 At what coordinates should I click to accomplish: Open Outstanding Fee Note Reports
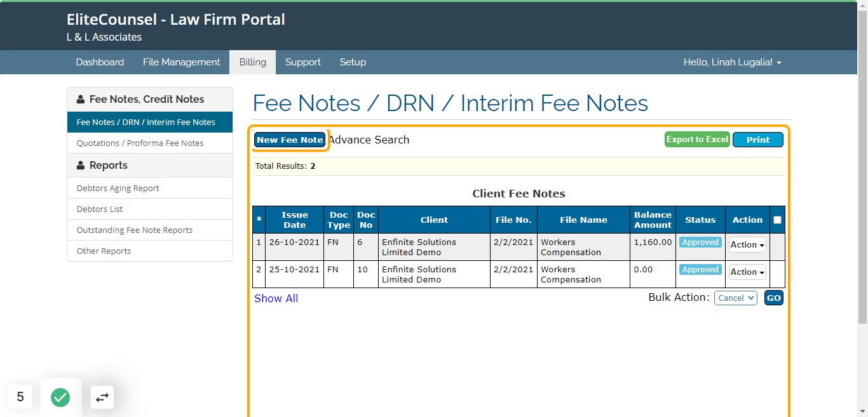coord(150,230)
